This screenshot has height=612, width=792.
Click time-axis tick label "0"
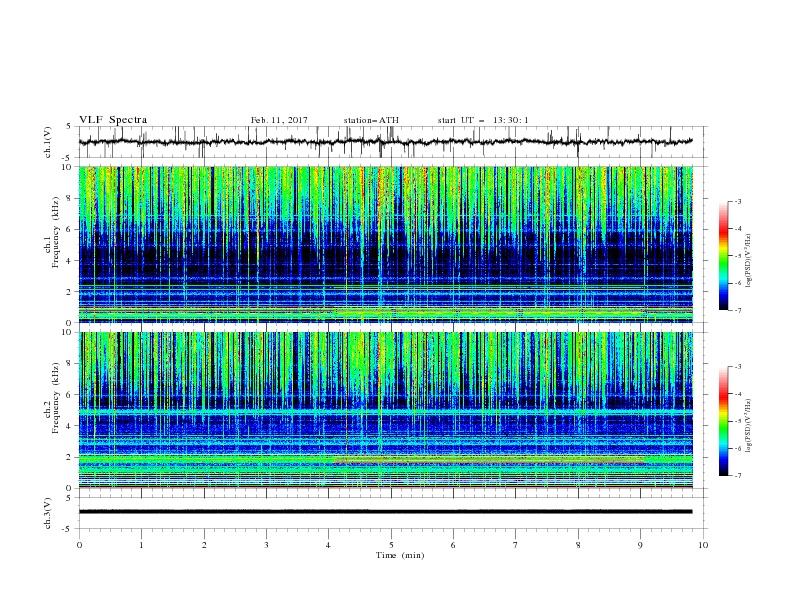79,545
